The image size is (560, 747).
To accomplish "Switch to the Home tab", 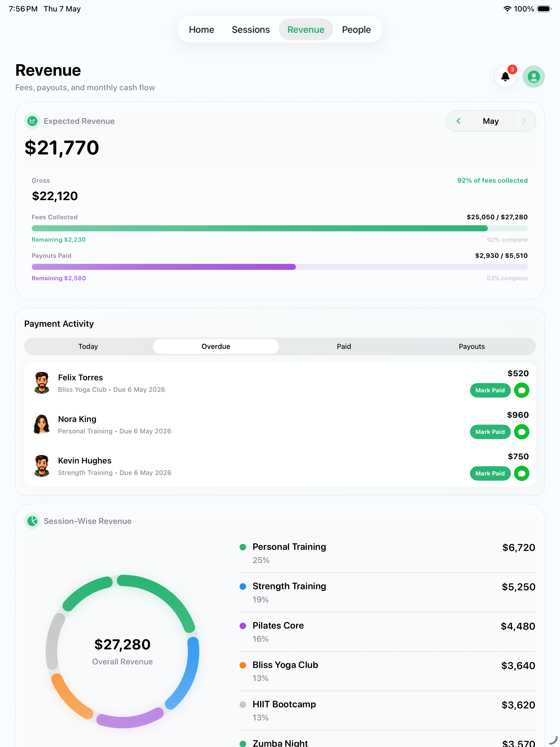I will coord(201,29).
